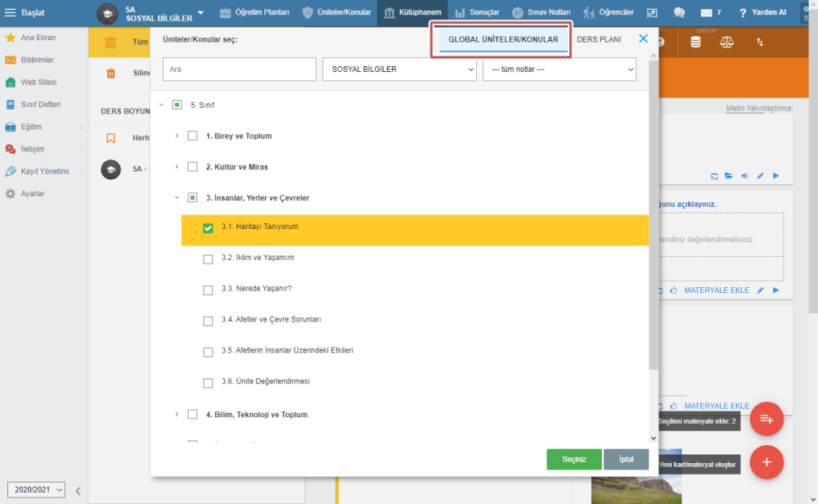The width and height of the screenshot is (818, 504).
Task: Uncheck the 3.1. Haritayı Tanıyorum checkbox
Action: 208,228
